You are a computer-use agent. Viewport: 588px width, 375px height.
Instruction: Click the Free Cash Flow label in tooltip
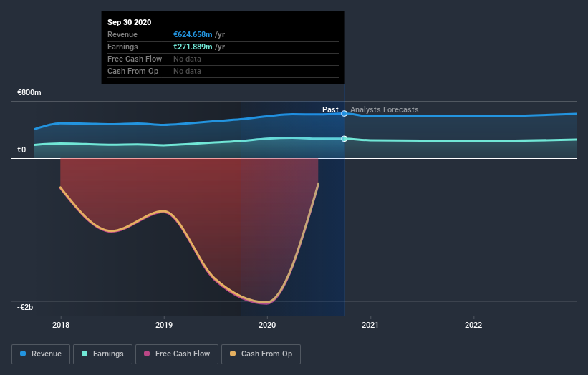[x=135, y=59]
